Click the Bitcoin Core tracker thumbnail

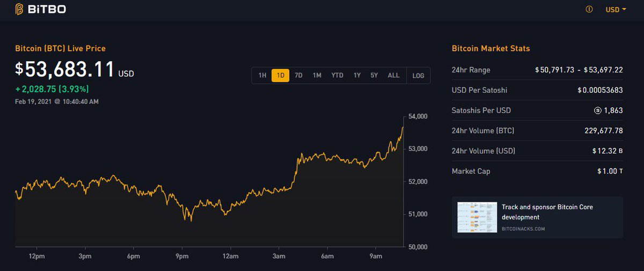[x=477, y=217]
